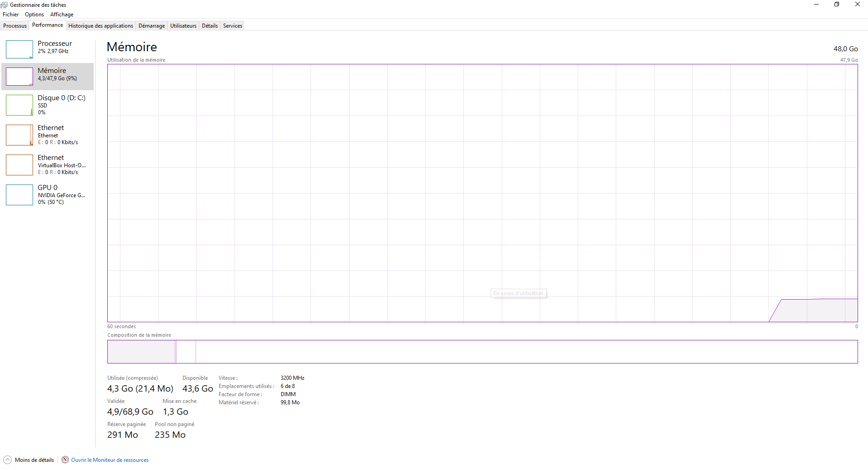Open the Affichage menu

[x=62, y=15]
